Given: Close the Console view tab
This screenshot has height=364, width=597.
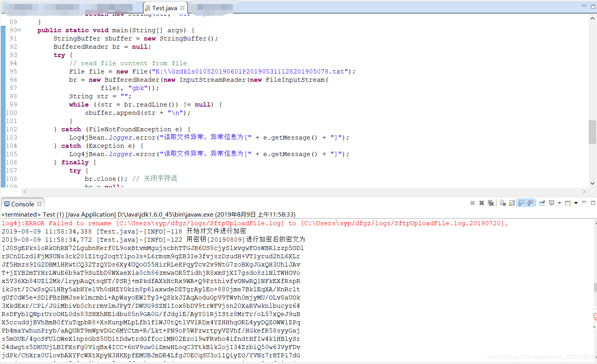Looking at the screenshot, I should [x=39, y=204].
